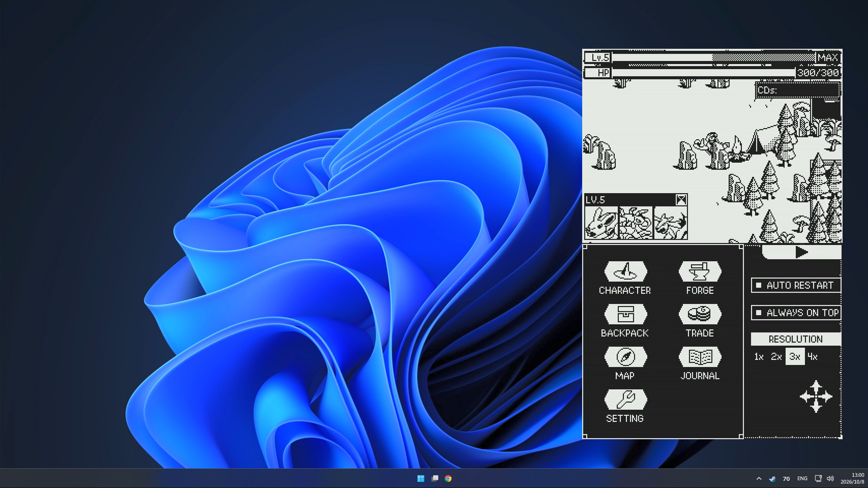Select the rabbit companion portrait
The width and height of the screenshot is (868, 488).
pyautogui.click(x=601, y=223)
